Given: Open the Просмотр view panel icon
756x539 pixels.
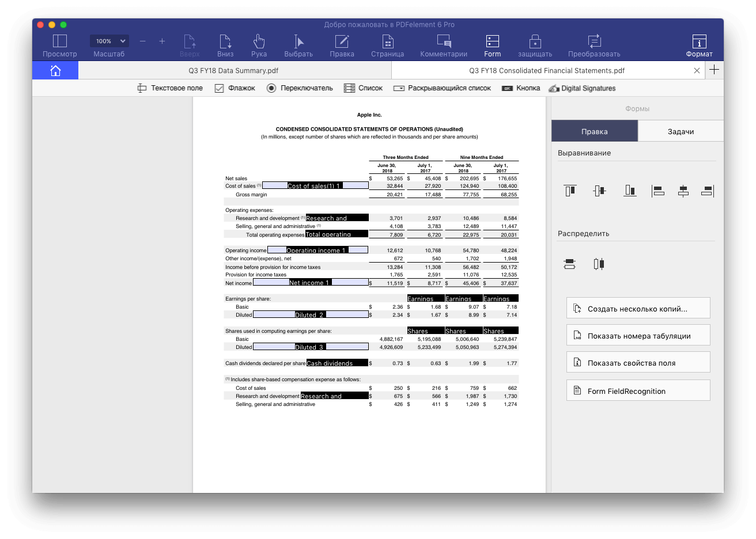Looking at the screenshot, I should [59, 45].
